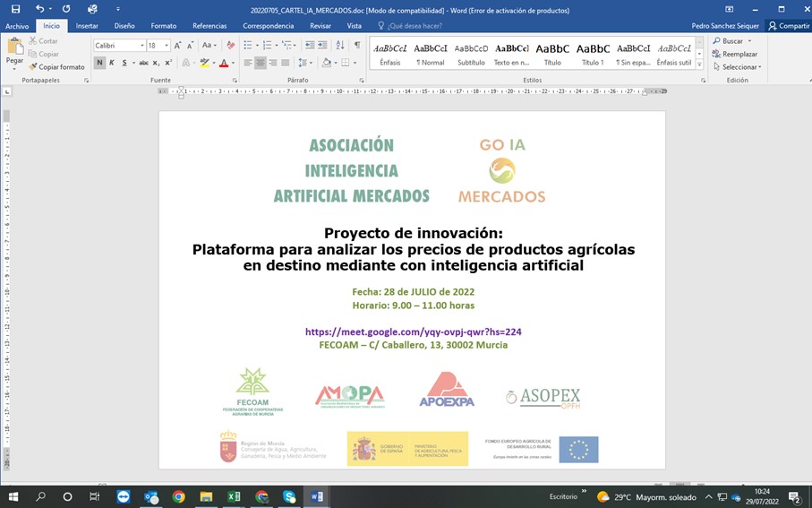Open Google Chrome from the taskbar
Viewport: 812px width, 508px height.
click(179, 496)
